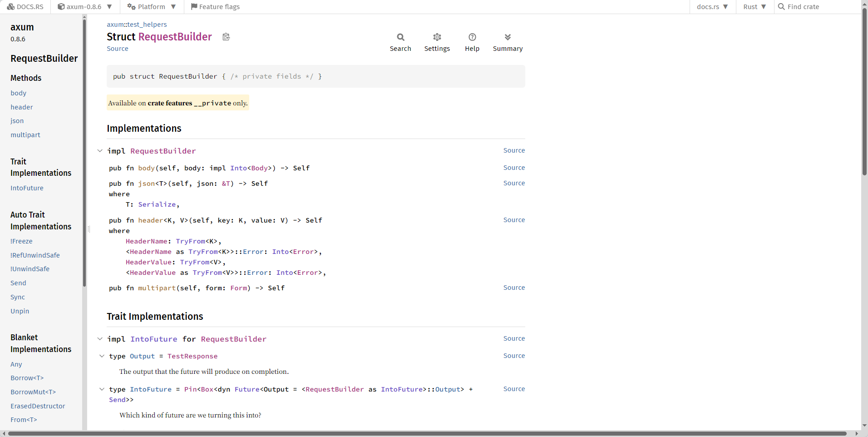Collapse impl IntoFuture for RequestBuilder

point(100,339)
